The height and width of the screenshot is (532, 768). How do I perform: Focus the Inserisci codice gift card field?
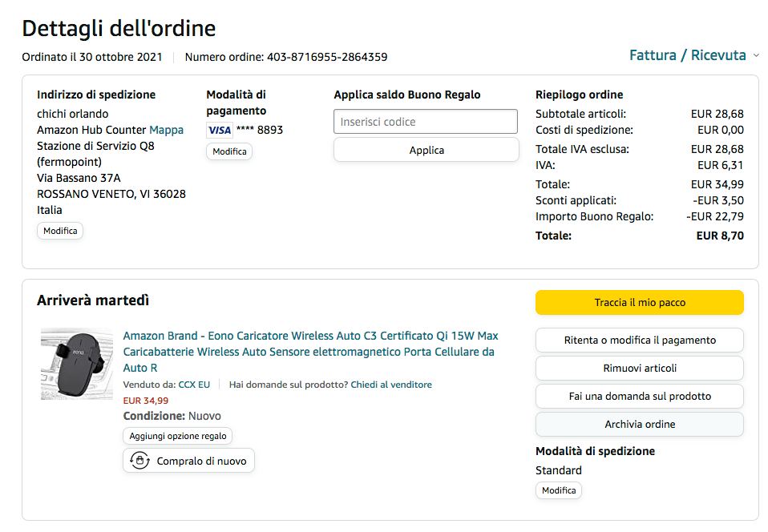coord(426,122)
